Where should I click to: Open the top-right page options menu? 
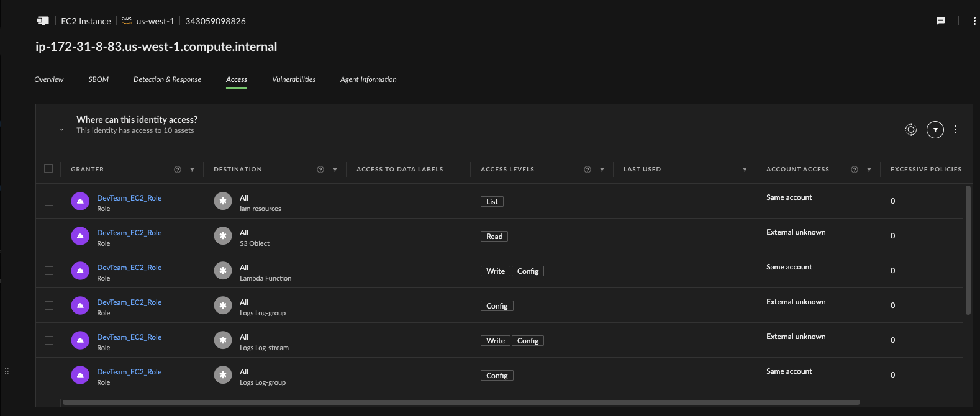974,20
